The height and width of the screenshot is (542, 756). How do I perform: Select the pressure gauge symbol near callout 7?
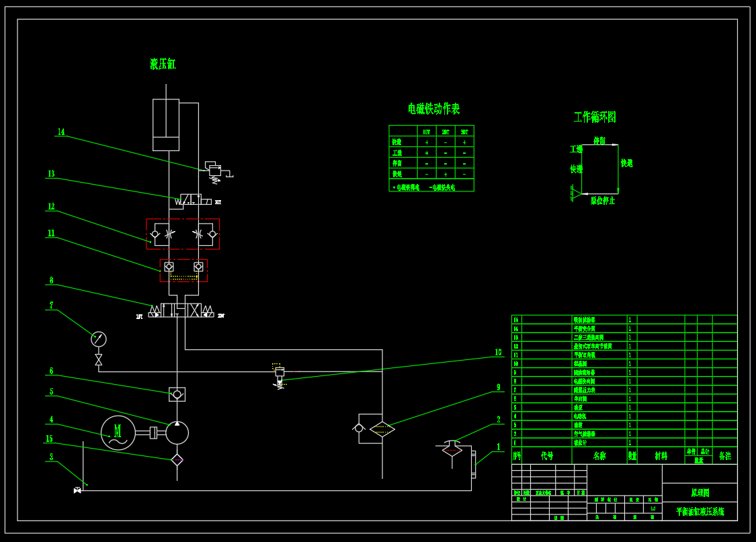(x=98, y=338)
